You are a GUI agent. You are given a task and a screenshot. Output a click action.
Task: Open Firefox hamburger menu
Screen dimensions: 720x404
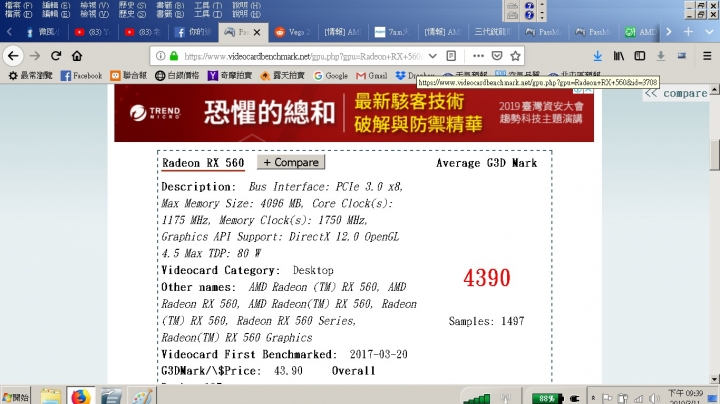707,56
